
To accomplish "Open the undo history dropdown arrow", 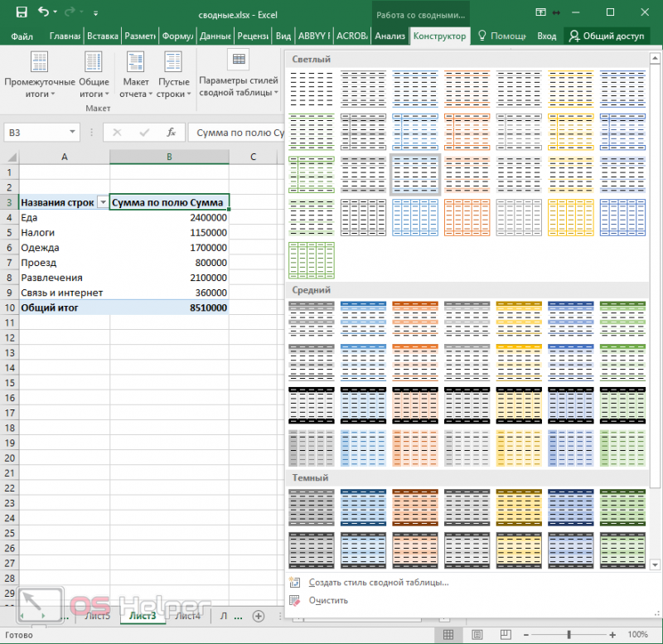I will point(55,12).
